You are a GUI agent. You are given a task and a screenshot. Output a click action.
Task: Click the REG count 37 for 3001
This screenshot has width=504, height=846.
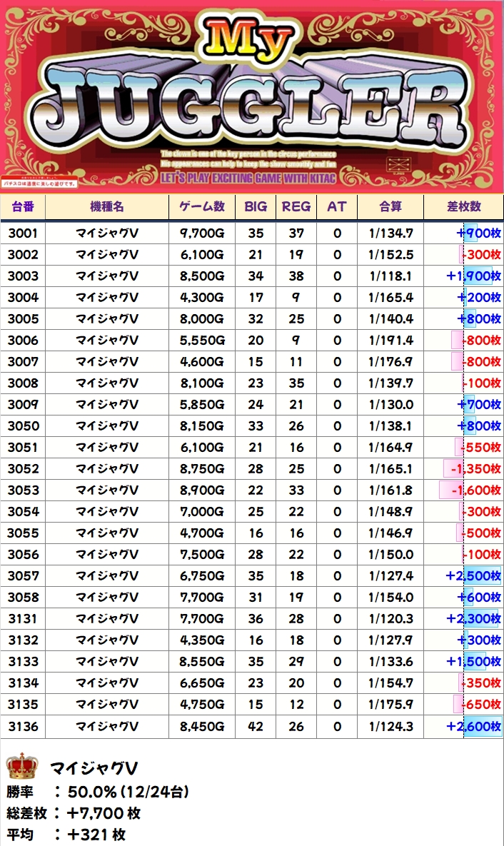pos(296,233)
